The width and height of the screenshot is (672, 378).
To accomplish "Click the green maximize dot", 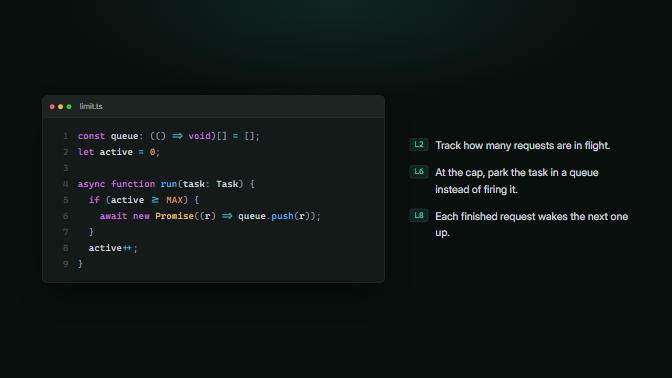I will (69, 107).
